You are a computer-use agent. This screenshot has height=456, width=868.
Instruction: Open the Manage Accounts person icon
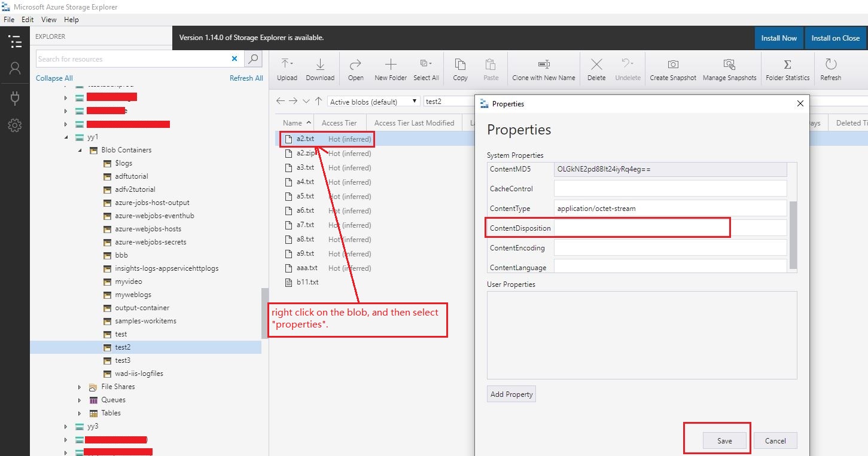(x=15, y=69)
